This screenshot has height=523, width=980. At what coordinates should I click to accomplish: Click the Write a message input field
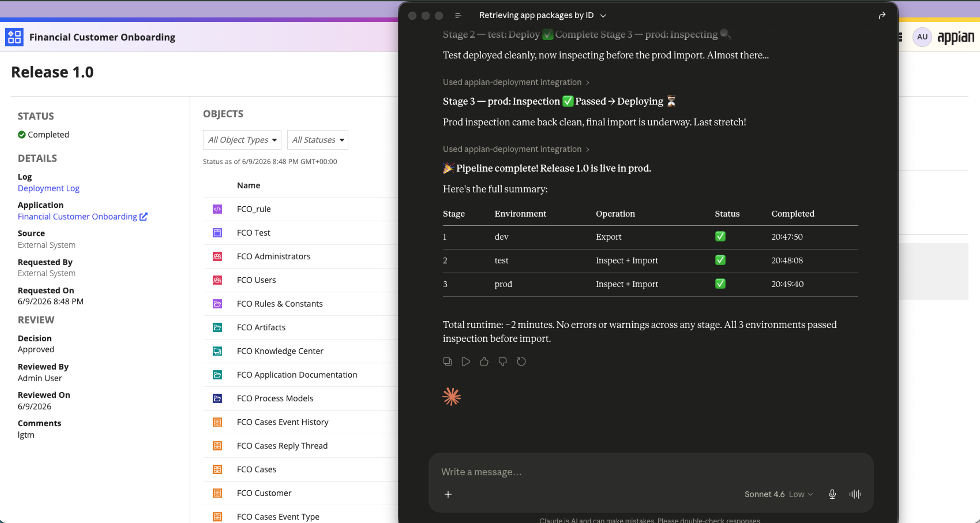pos(651,472)
